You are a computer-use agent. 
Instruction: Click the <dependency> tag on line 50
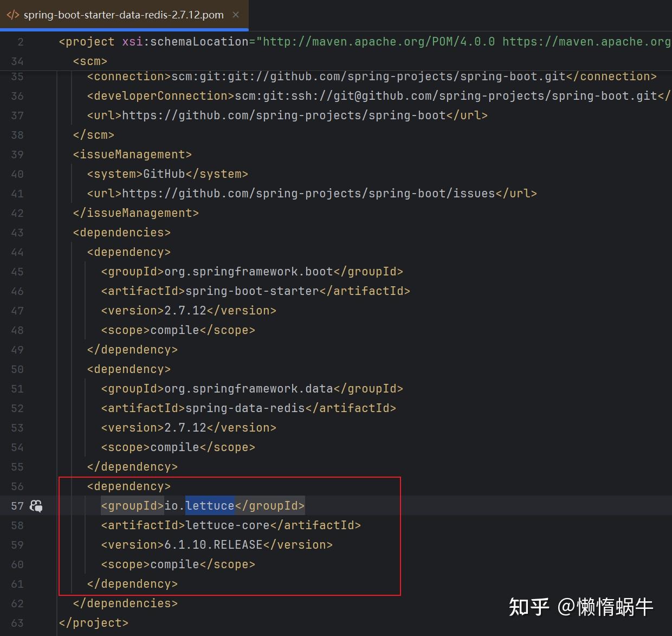[x=129, y=369]
